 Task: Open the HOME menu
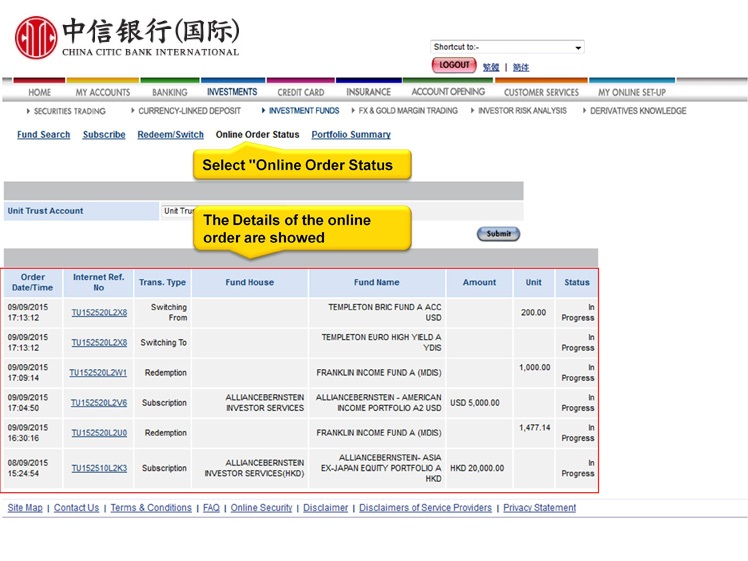(40, 92)
